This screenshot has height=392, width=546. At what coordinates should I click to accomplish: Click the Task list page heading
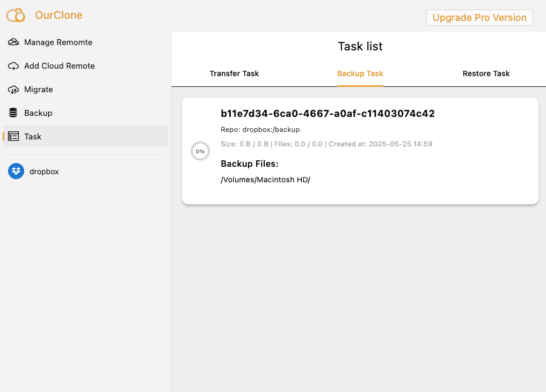(360, 46)
